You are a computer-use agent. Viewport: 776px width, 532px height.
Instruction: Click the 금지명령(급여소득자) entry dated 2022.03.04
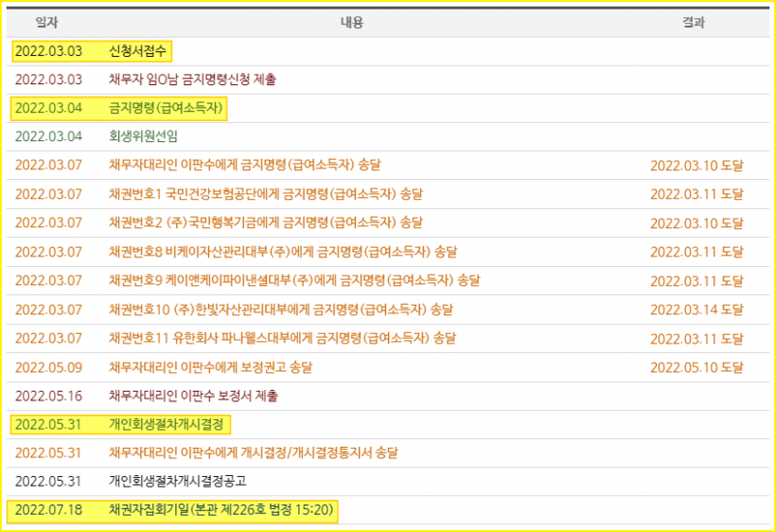166,108
